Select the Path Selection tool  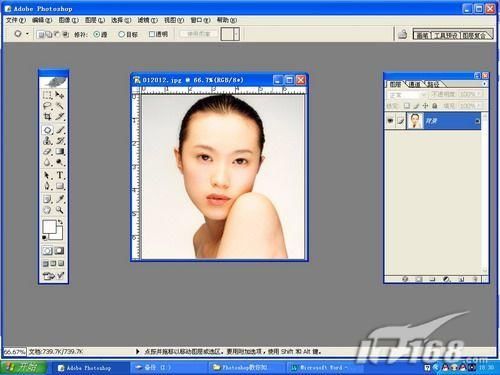pyautogui.click(x=48, y=175)
